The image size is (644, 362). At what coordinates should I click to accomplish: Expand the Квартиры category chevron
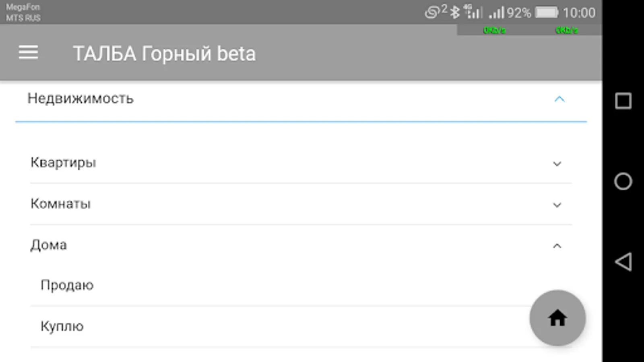pyautogui.click(x=557, y=164)
